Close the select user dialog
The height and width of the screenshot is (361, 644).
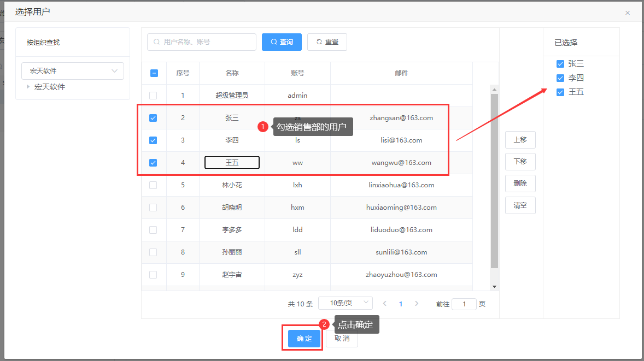pos(628,13)
